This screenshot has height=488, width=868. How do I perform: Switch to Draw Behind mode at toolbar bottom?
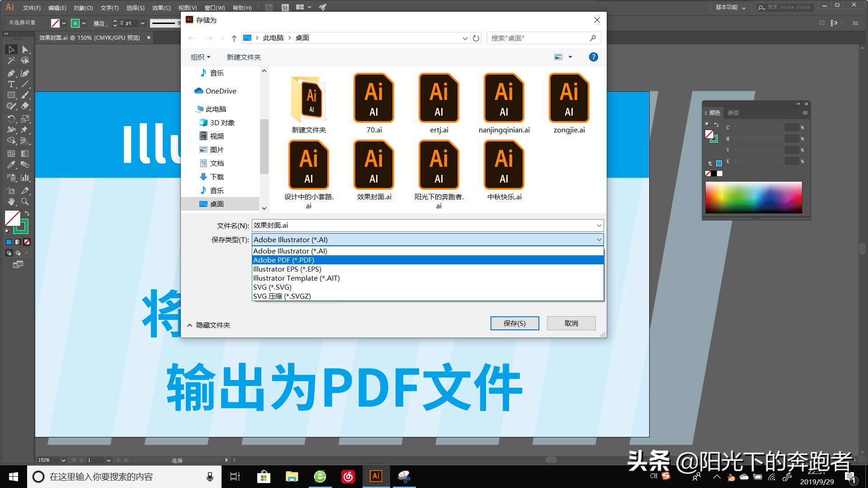18,253
